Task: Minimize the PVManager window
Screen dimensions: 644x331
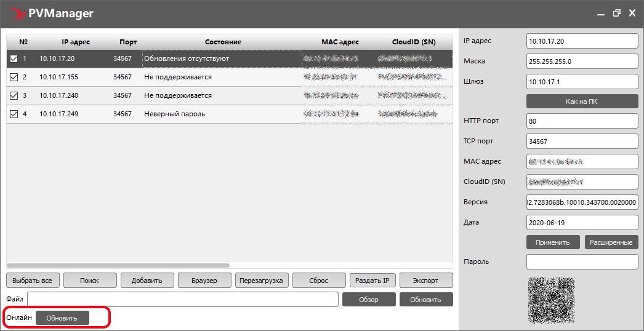Action: (x=601, y=14)
